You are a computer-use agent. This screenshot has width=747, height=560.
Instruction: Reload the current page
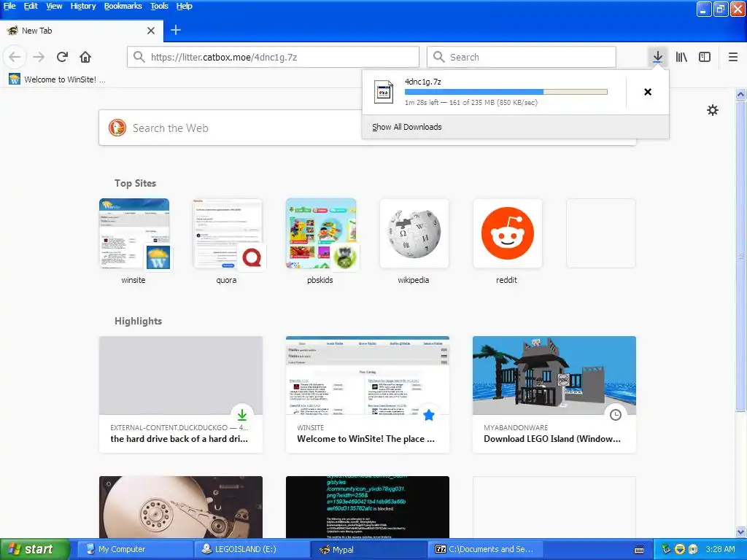(x=62, y=57)
